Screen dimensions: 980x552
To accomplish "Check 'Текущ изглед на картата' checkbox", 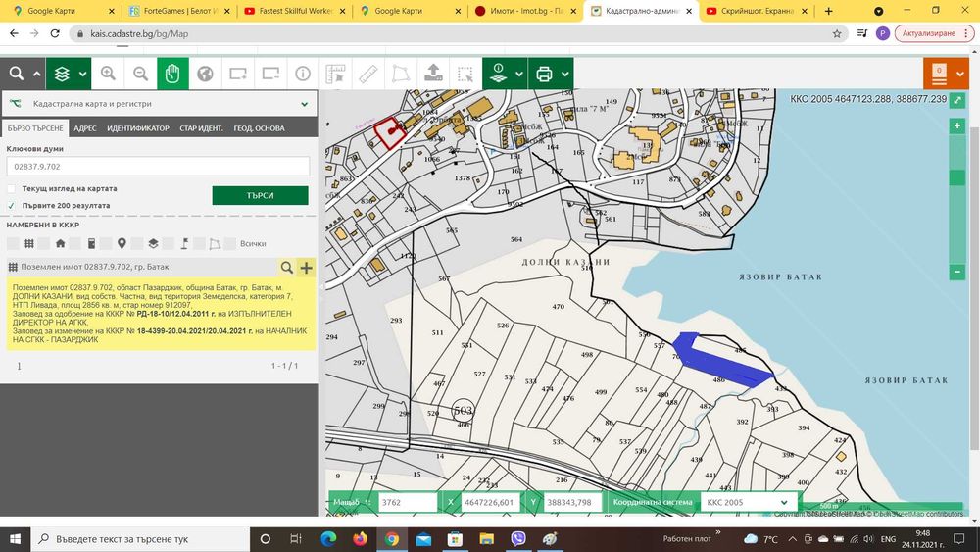I will point(12,188).
